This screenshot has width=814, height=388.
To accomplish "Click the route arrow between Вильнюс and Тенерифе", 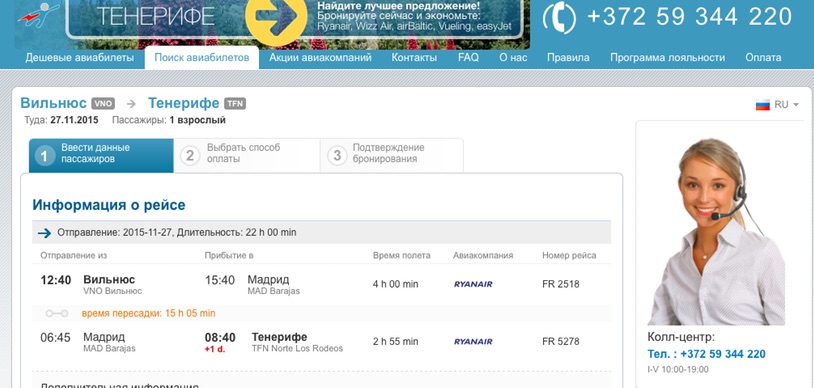I will [x=131, y=104].
